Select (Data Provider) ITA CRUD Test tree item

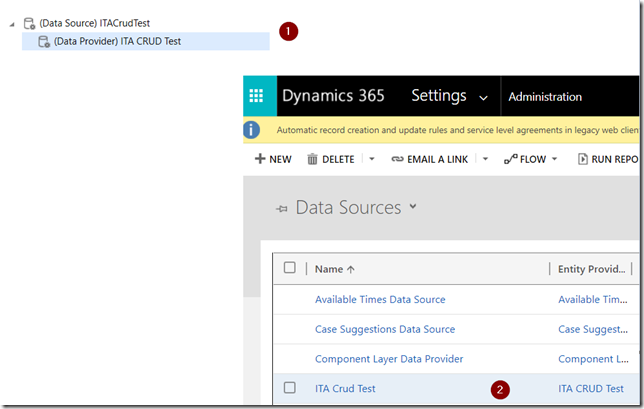[145, 41]
